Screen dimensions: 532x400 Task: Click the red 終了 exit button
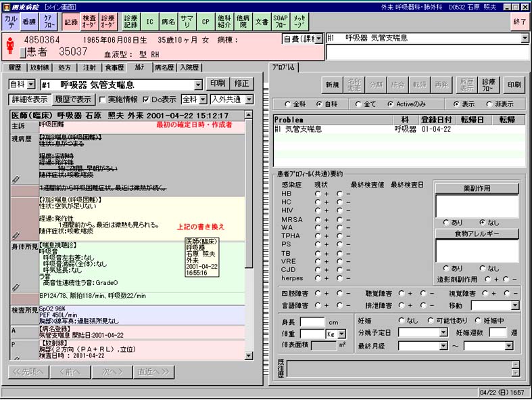click(x=520, y=22)
